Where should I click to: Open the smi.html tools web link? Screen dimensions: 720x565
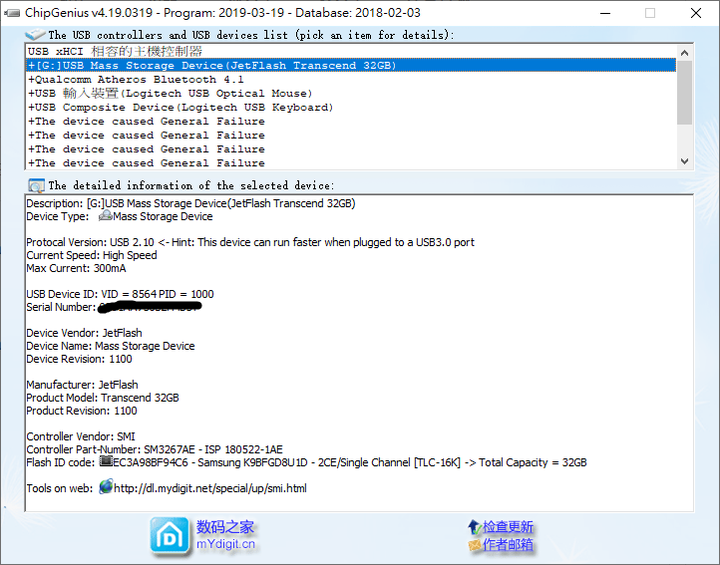click(x=210, y=488)
